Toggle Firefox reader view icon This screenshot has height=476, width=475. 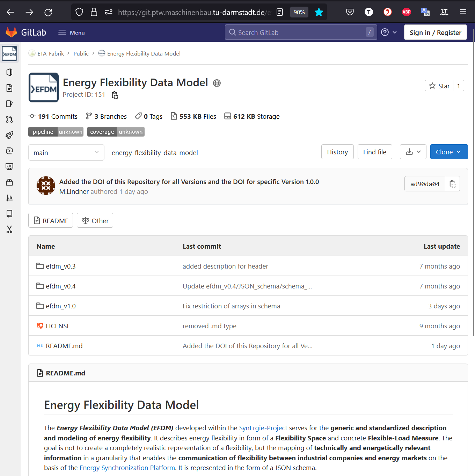280,12
